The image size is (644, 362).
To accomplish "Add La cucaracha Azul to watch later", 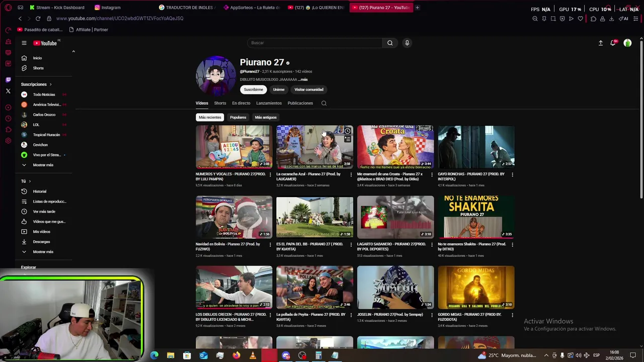I will pyautogui.click(x=347, y=131).
